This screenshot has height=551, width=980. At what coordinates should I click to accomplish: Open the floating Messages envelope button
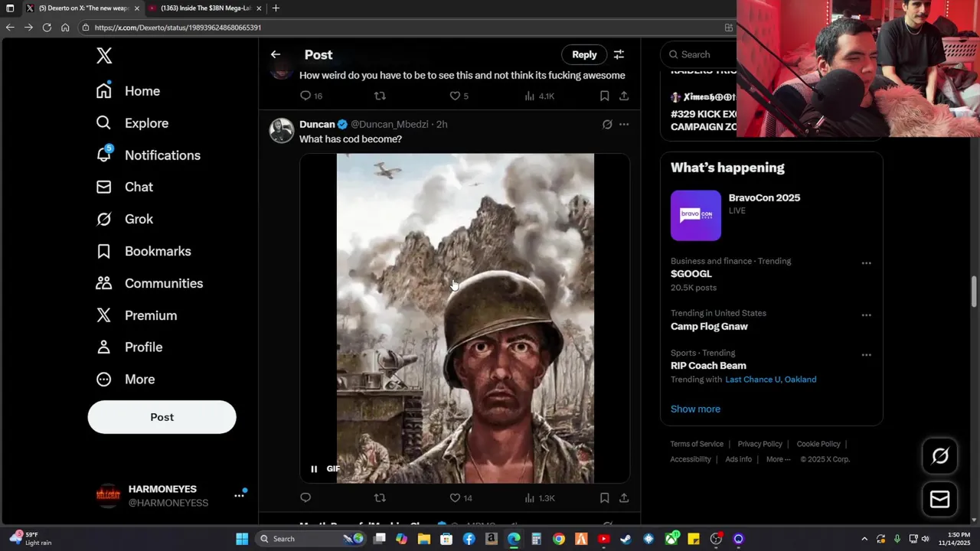(939, 500)
